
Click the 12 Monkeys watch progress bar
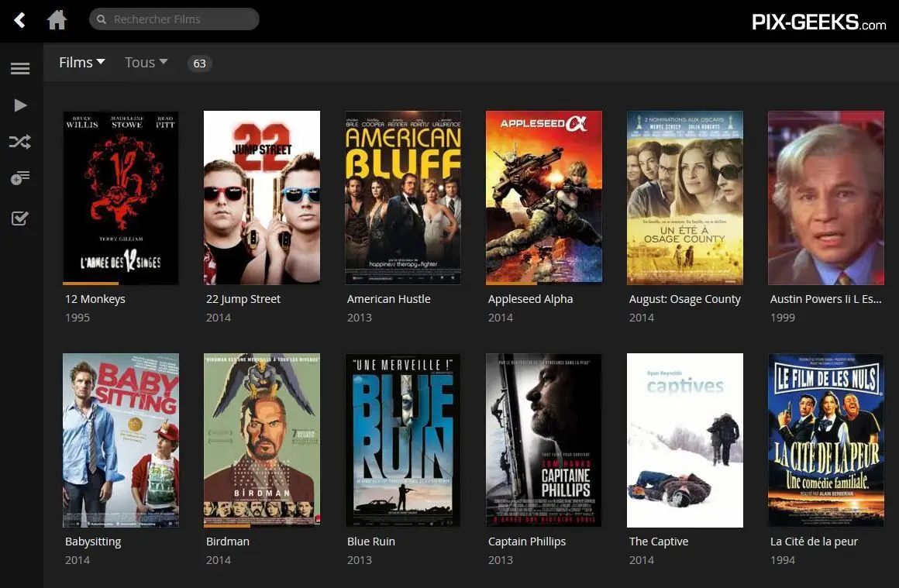point(91,283)
